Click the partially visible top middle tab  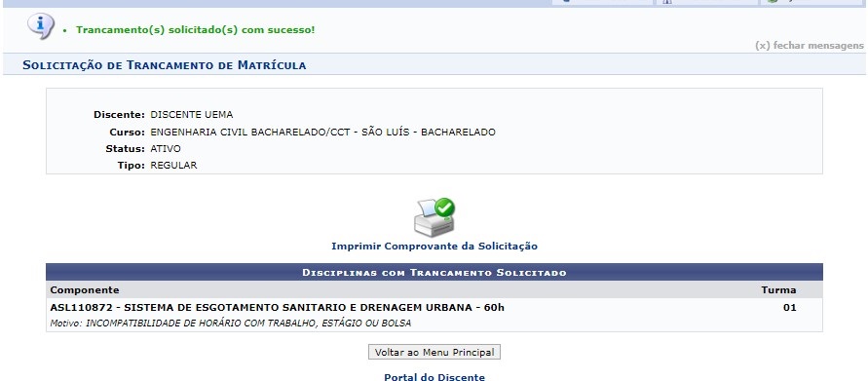click(706, 2)
